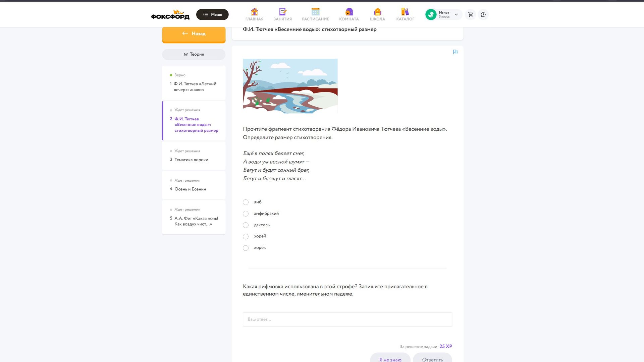Open the help chat icon
This screenshot has width=644, height=362.
tap(483, 14)
